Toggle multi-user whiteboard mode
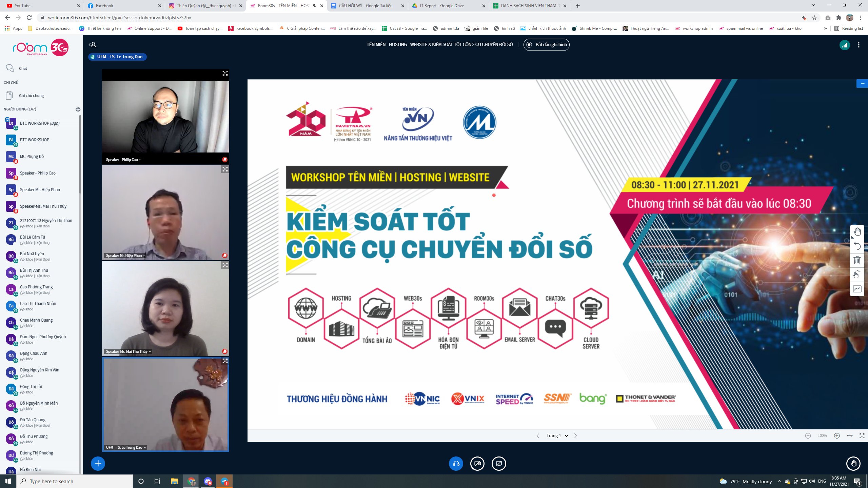 (x=857, y=274)
